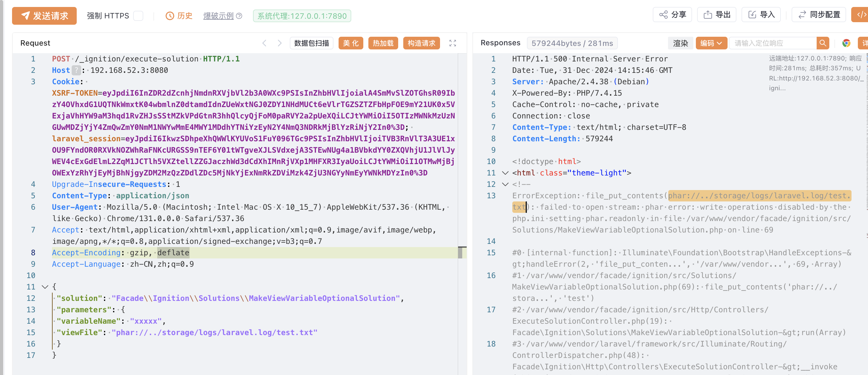Screen dimensions: 868x375
Task: Click the search magnifier button in Responses
Action: point(823,43)
